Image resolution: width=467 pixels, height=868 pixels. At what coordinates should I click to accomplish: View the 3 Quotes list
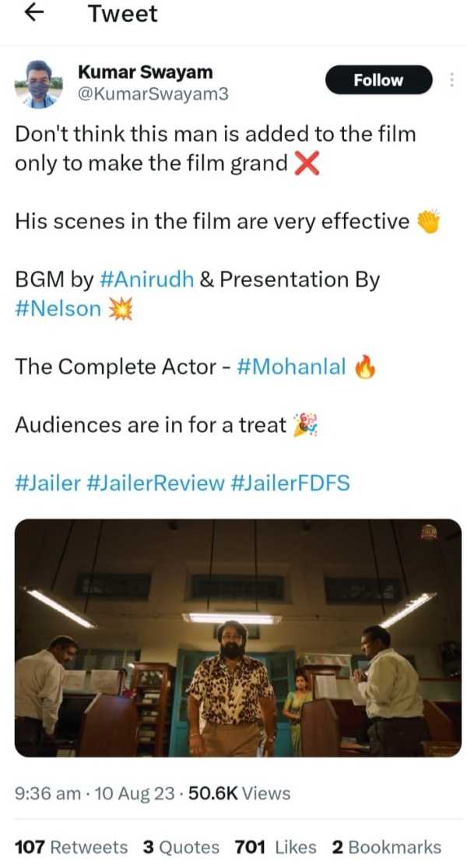tap(181, 847)
